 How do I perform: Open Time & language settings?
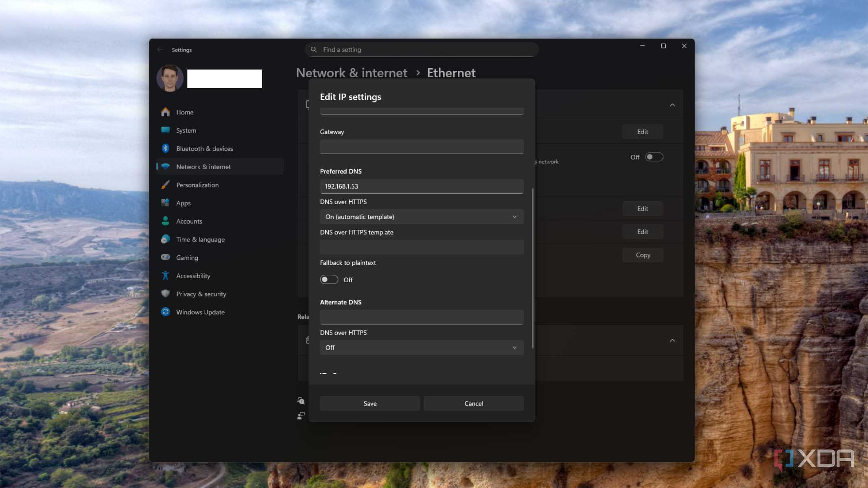(x=220, y=240)
